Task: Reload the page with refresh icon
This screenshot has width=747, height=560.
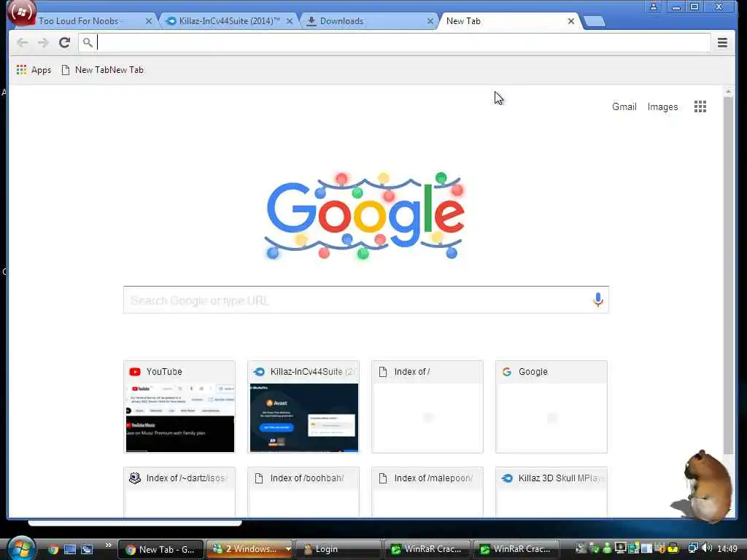Action: [65, 43]
